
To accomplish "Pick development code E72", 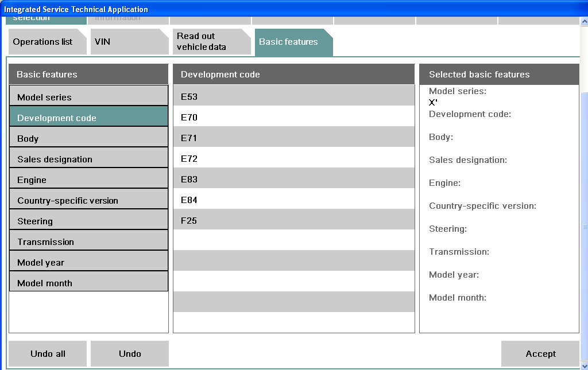I will pyautogui.click(x=293, y=157).
